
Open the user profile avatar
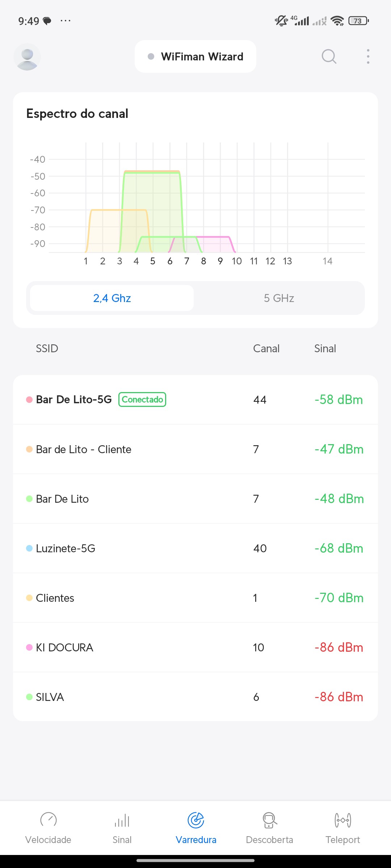pos(27,57)
